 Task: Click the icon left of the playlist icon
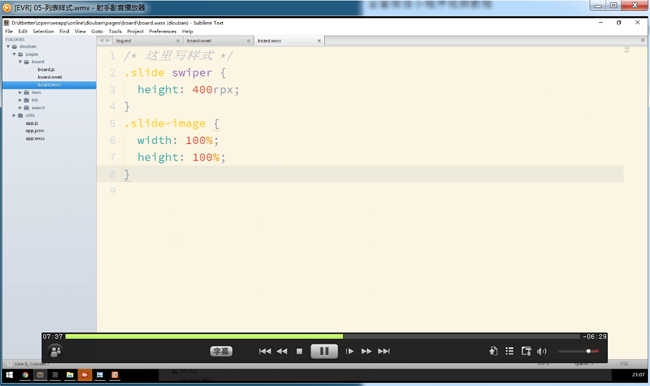493,351
